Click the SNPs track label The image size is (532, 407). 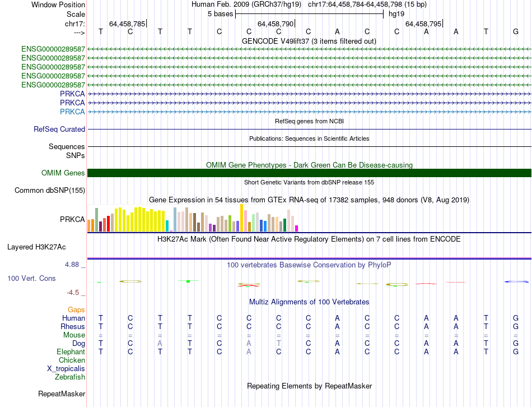(x=76, y=155)
